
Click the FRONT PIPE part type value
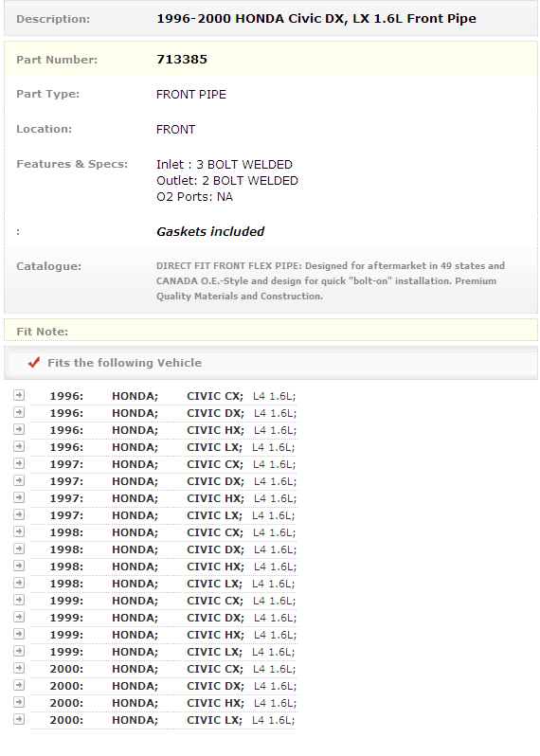click(191, 95)
